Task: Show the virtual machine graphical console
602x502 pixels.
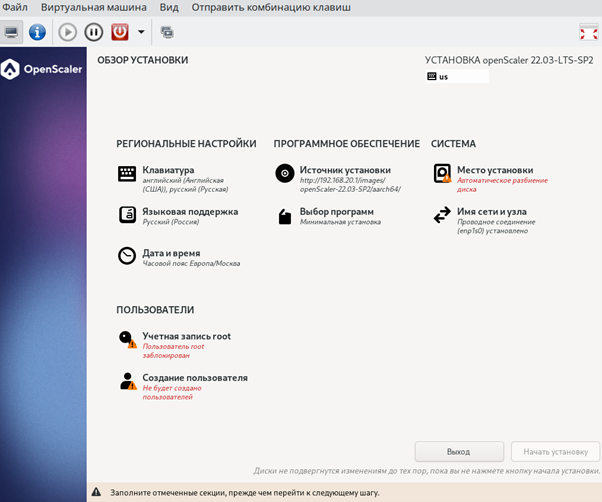Action: tap(12, 32)
